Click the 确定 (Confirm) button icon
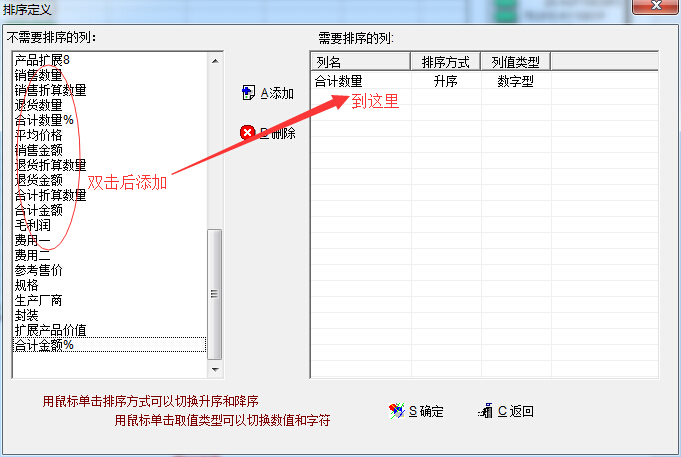The width and height of the screenshot is (681, 457). (397, 411)
